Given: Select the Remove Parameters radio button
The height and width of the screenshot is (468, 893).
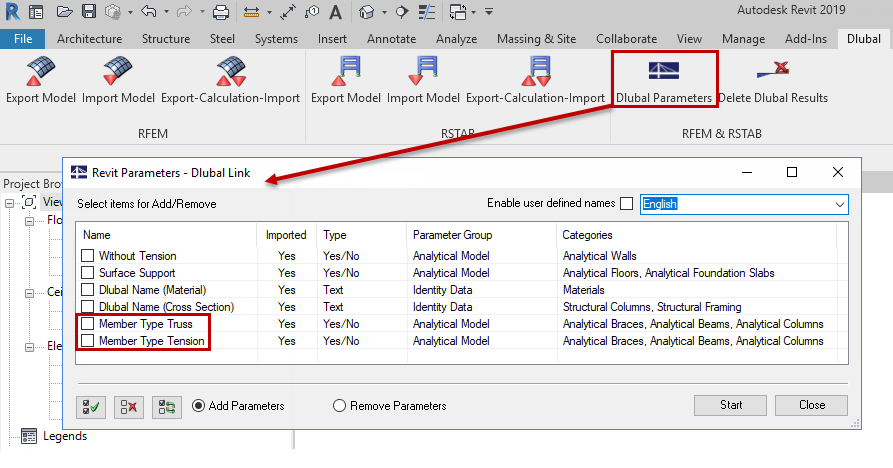Looking at the screenshot, I should click(x=339, y=406).
